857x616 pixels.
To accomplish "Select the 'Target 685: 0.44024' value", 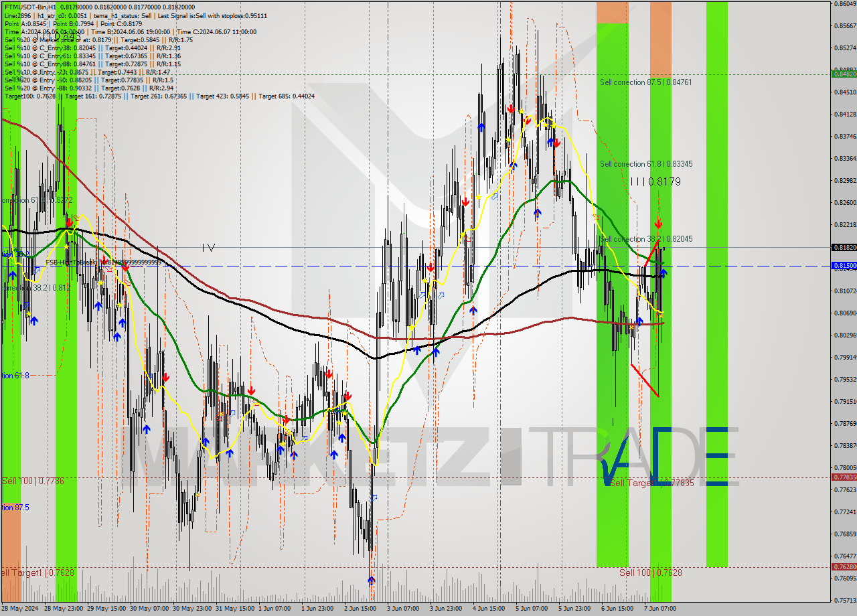I will click(x=286, y=96).
